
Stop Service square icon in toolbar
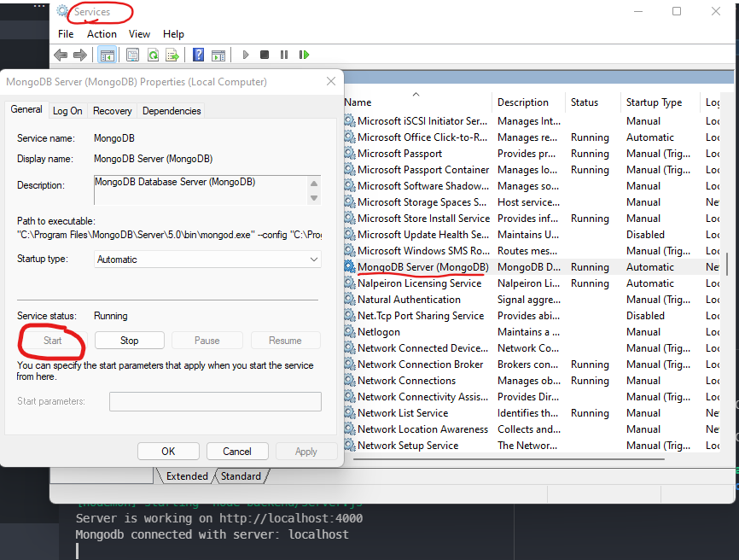265,55
